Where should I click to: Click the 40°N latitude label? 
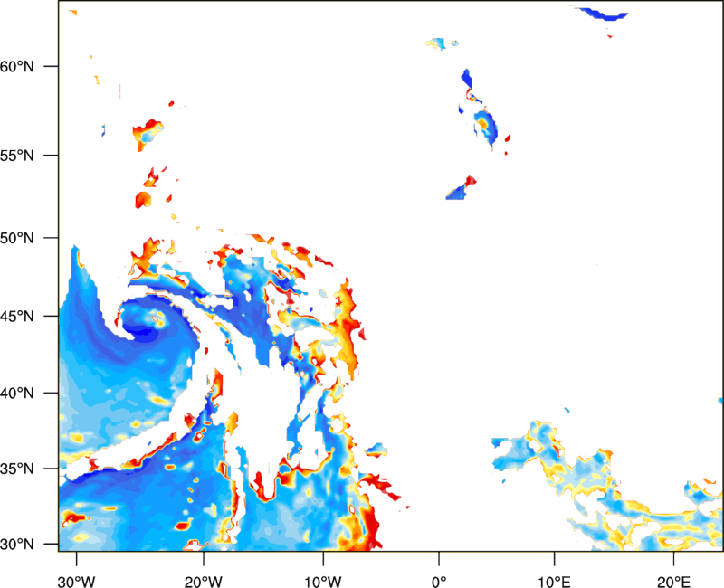[17, 393]
